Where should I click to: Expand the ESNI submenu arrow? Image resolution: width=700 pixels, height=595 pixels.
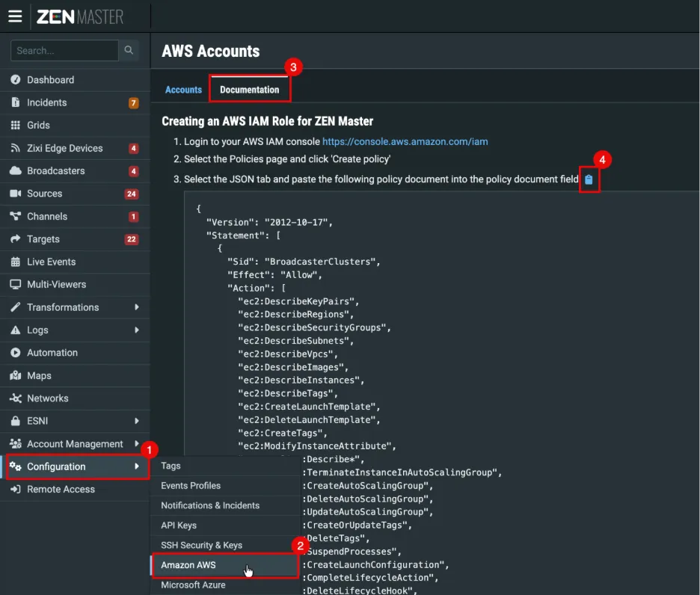(x=137, y=421)
